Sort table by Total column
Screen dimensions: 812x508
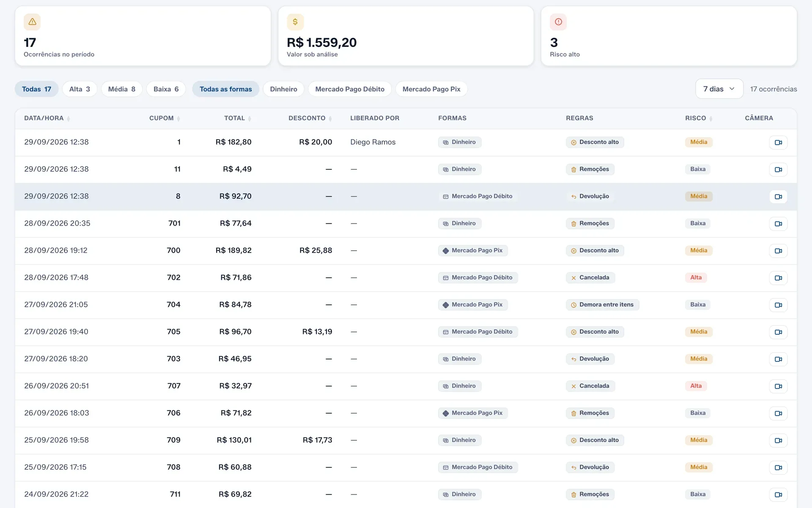[238, 118]
